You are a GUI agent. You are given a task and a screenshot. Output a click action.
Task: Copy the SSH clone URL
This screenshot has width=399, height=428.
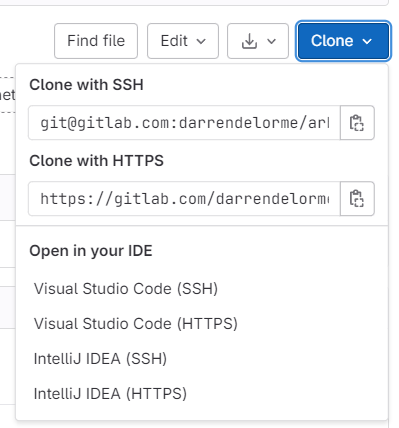click(357, 123)
